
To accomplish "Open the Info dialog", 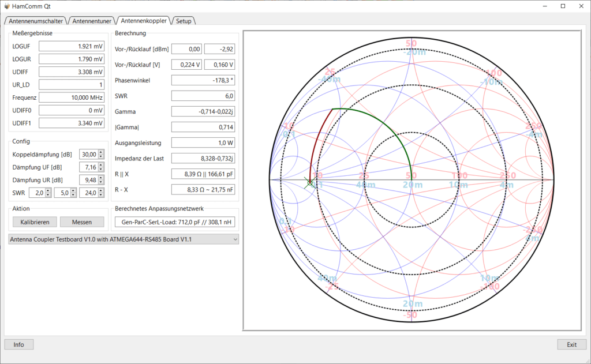I will [19, 344].
